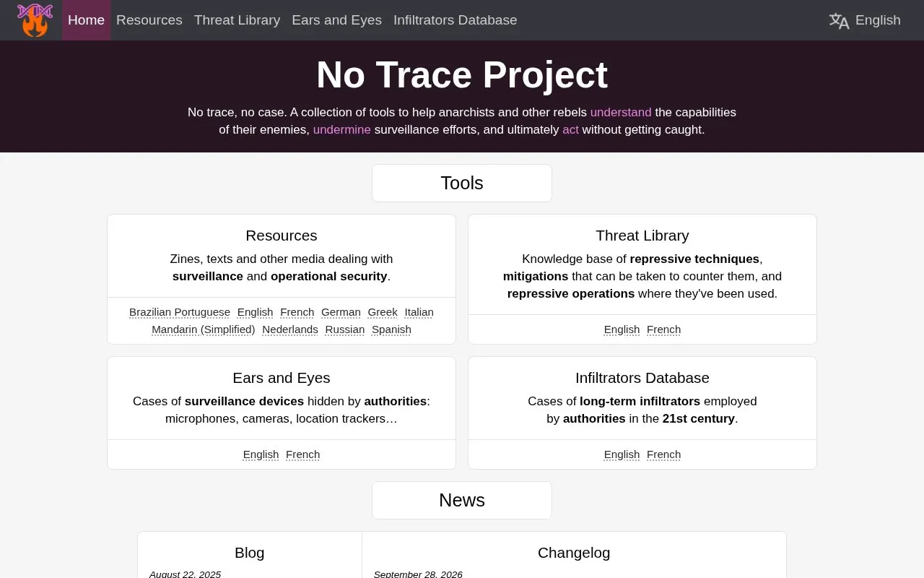Select Mandarin (Simplified) for Resources
Viewport: 924px width, 578px height.
tap(204, 329)
